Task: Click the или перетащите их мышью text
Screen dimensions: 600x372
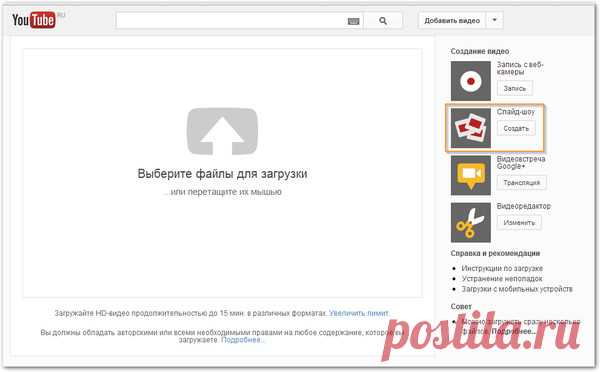Action: [x=223, y=192]
